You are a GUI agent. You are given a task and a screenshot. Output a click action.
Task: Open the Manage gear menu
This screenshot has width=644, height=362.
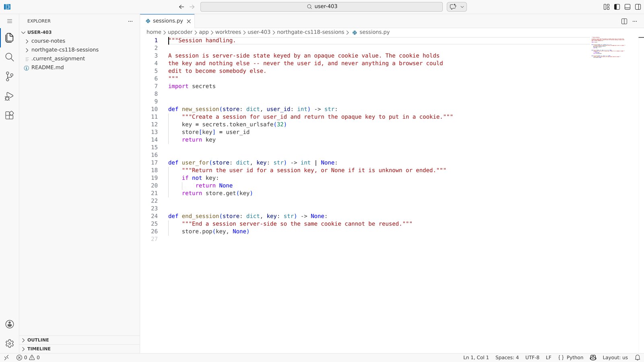click(10, 343)
